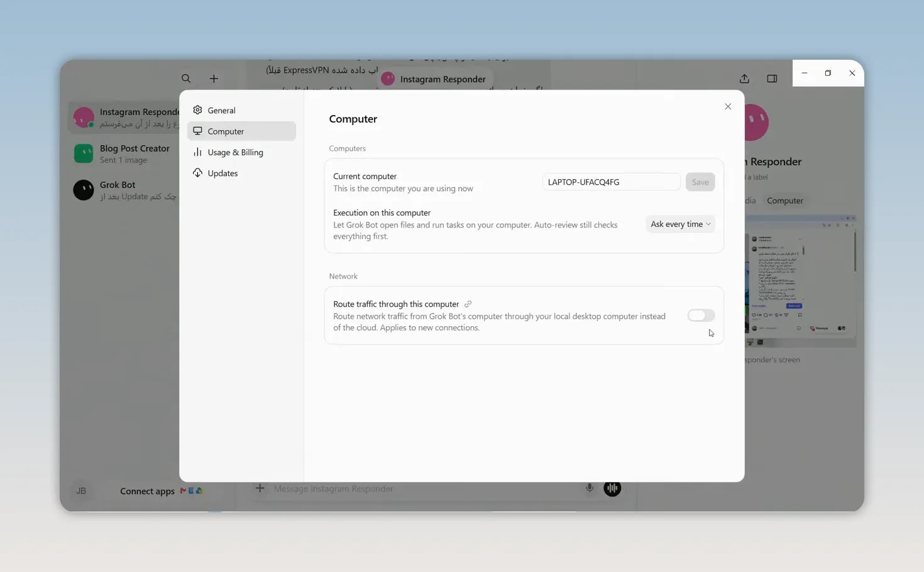
Task: Start a new chat with plus icon
Action: [214, 79]
